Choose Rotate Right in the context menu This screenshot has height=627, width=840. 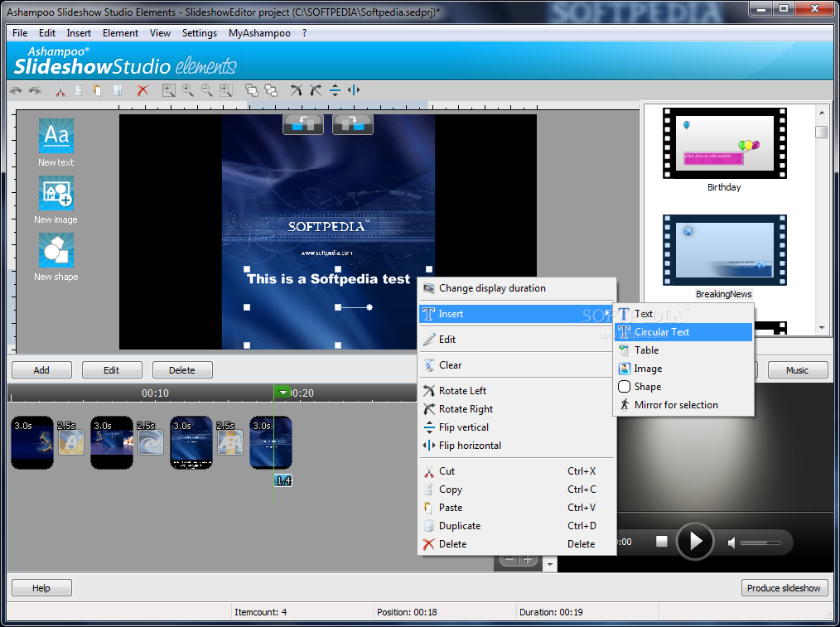(517, 409)
